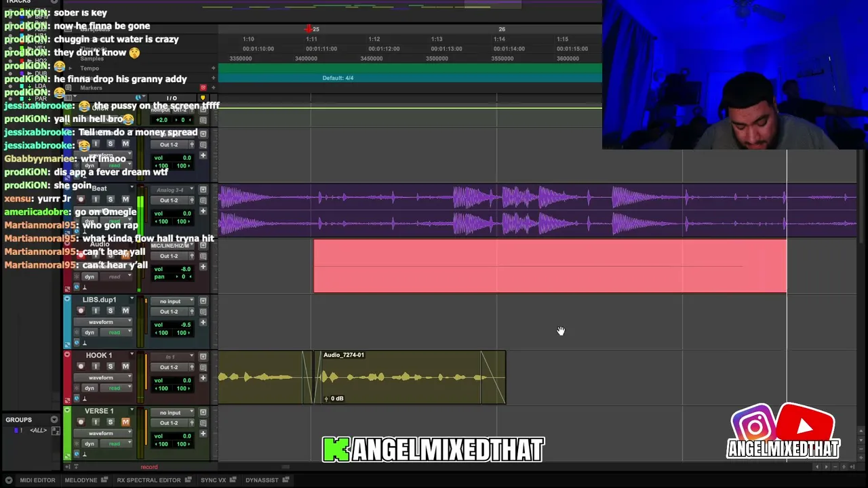Click the Out 1-2 output on VERSE 1
The height and width of the screenshot is (488, 868).
point(170,423)
